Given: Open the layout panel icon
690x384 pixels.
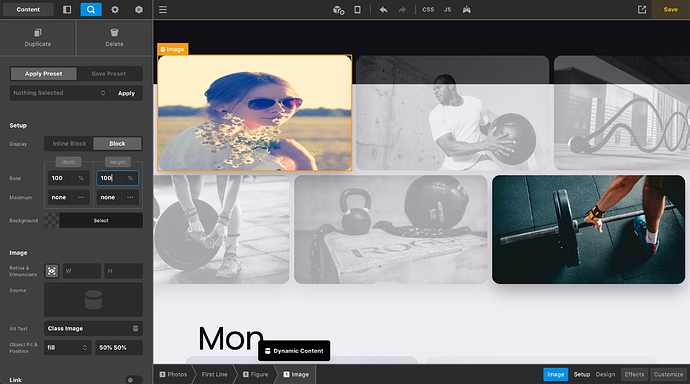Looking at the screenshot, I should tap(67, 9).
